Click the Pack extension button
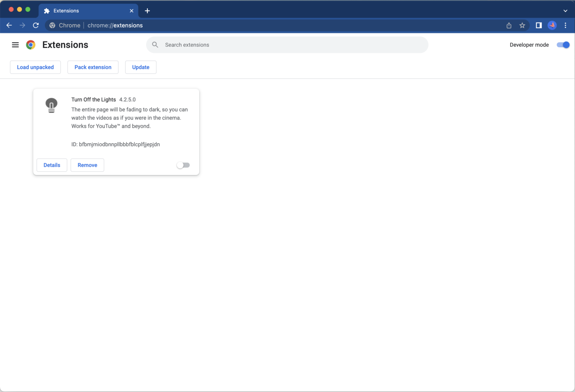The height and width of the screenshot is (392, 575). pos(93,67)
